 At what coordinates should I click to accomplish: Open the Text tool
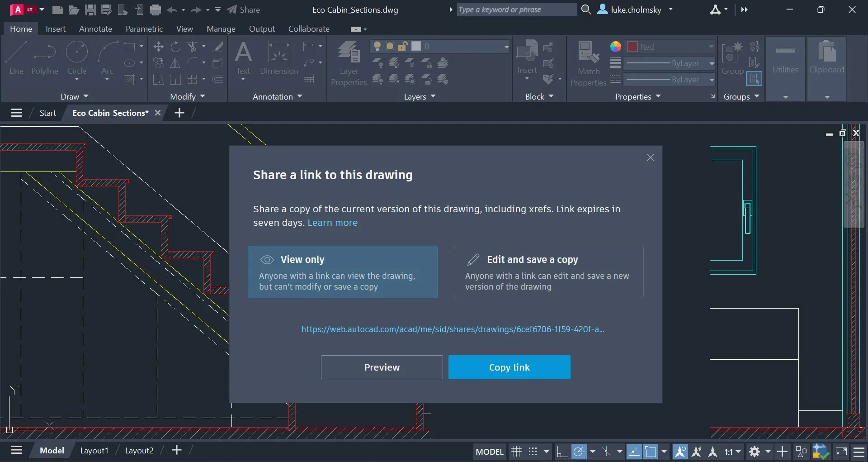[244, 58]
